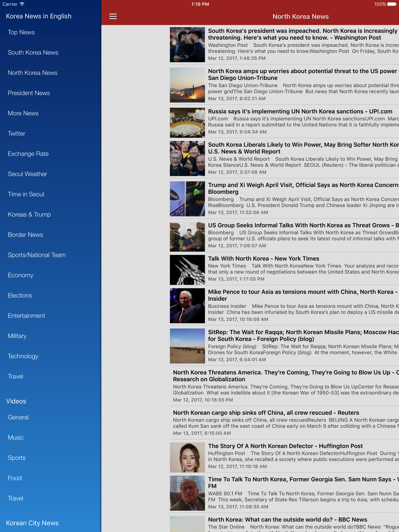Click date Mar 12, 2017, 10:18:55 PM
Image resolution: width=399 pixels, height=532 pixels.
click(x=203, y=400)
